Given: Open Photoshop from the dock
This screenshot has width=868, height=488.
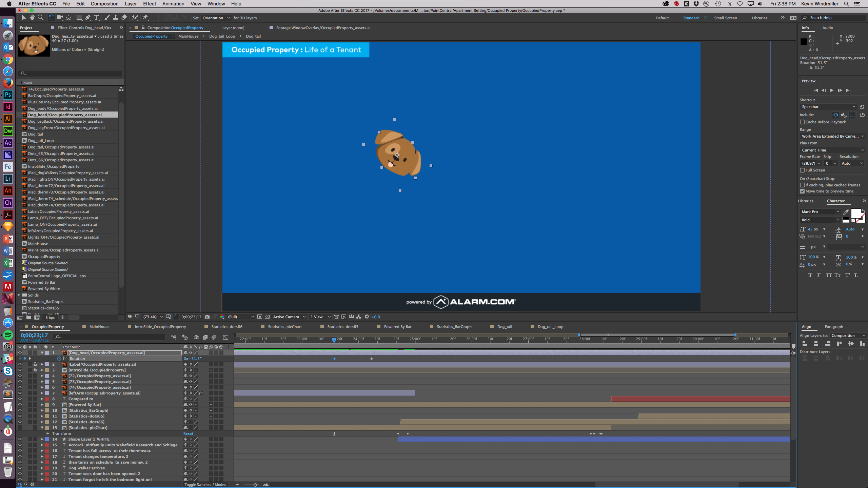Looking at the screenshot, I should point(8,95).
